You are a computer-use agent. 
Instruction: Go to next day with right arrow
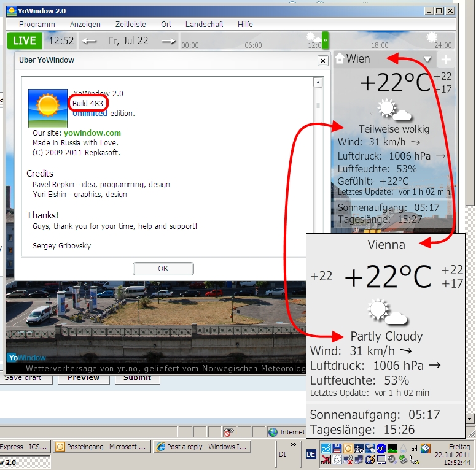pyautogui.click(x=168, y=41)
